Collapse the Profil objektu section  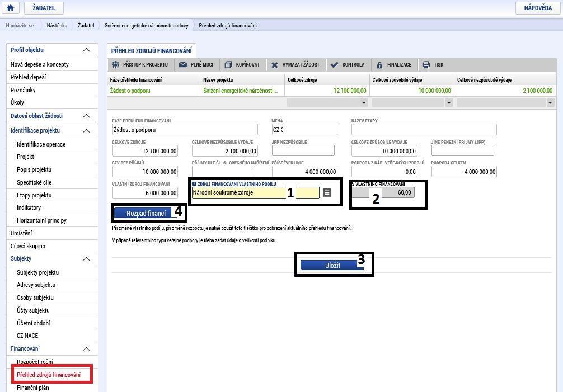[x=86, y=50]
